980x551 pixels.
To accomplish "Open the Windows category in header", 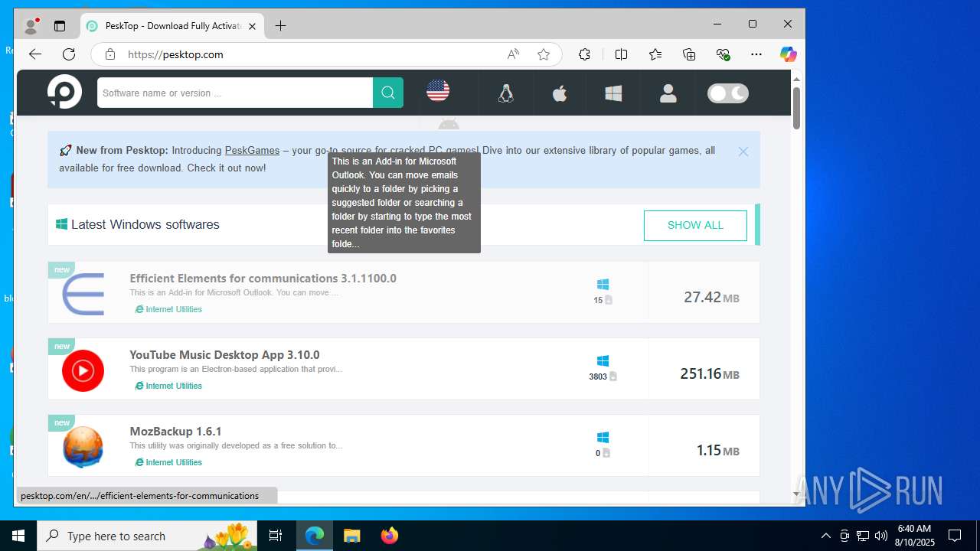I will tap(613, 93).
